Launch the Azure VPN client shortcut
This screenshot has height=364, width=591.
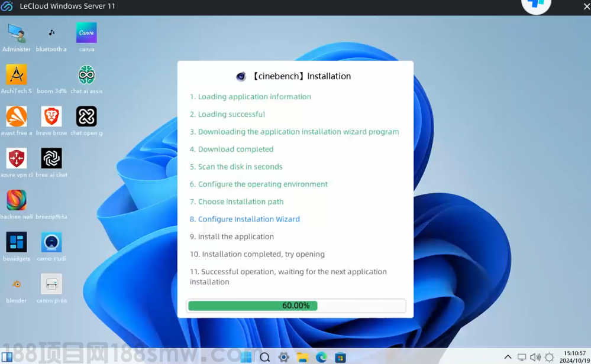click(17, 158)
